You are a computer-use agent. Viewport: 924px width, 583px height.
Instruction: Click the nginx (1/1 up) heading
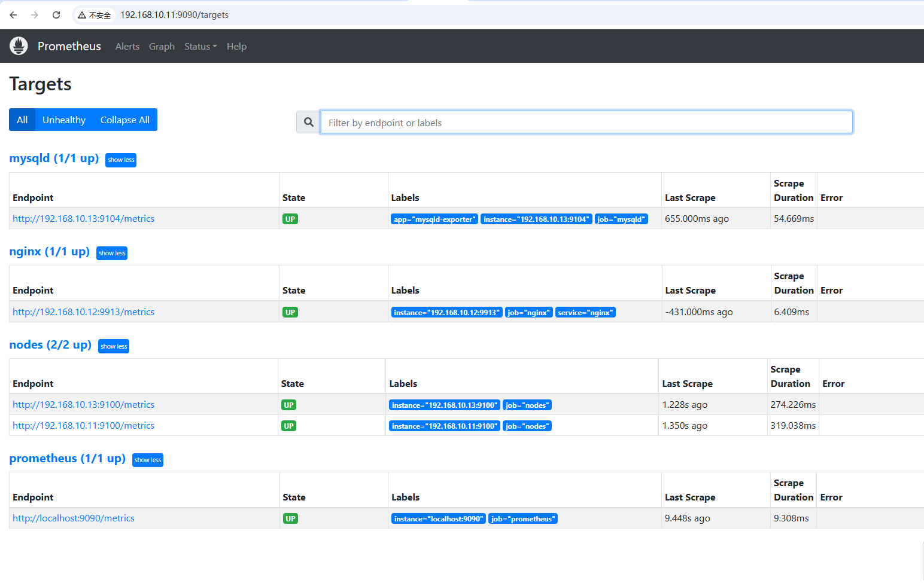pyautogui.click(x=50, y=252)
